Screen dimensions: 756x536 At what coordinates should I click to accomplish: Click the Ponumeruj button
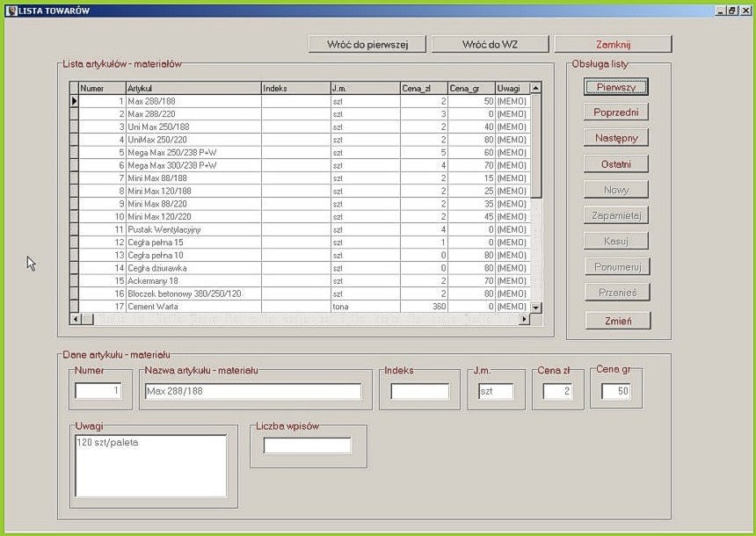tap(618, 266)
